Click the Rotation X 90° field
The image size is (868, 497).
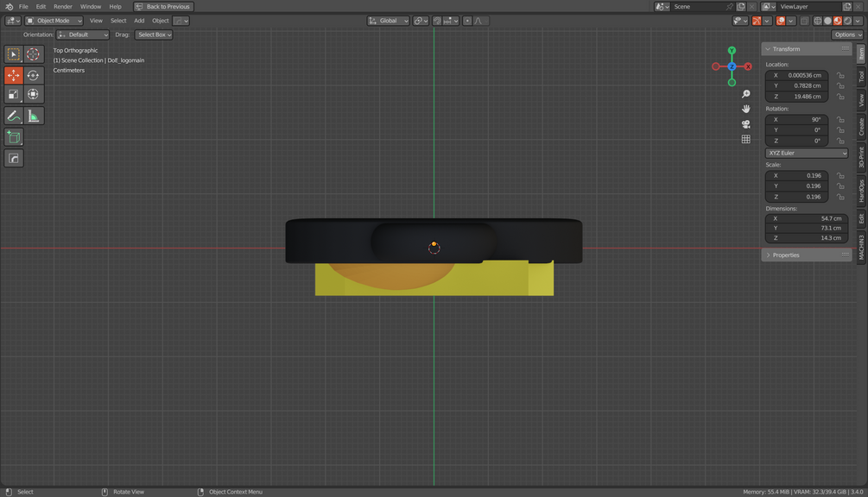click(x=796, y=119)
